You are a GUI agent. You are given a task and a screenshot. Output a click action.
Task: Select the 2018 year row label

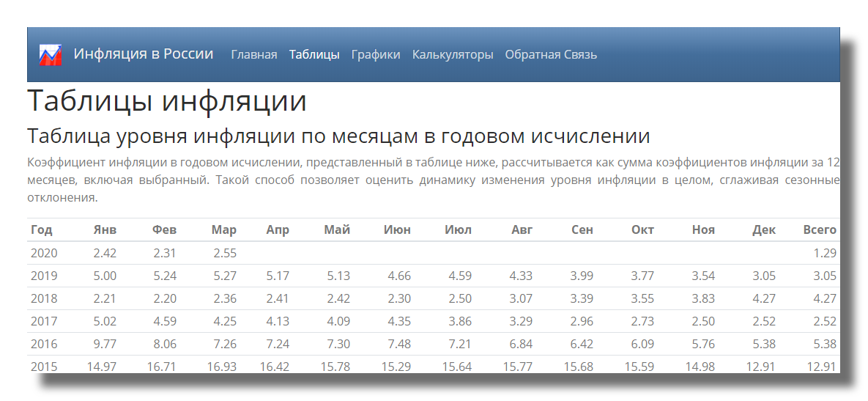[x=44, y=298]
